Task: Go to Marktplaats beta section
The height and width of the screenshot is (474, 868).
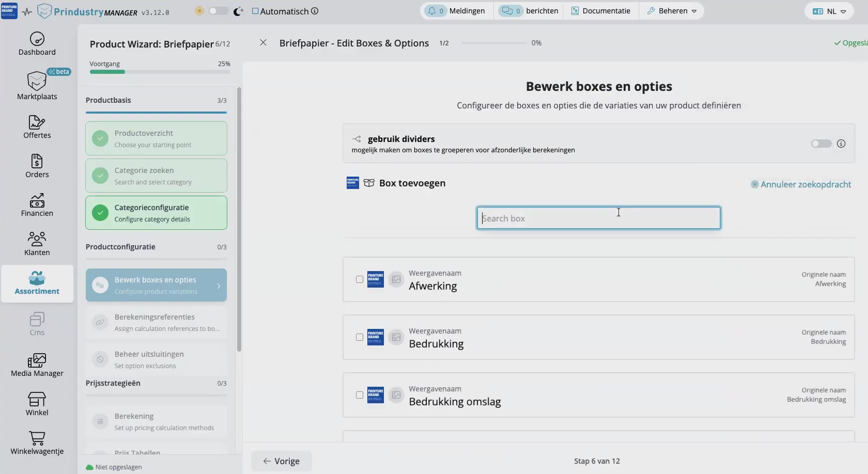Action: pyautogui.click(x=37, y=86)
